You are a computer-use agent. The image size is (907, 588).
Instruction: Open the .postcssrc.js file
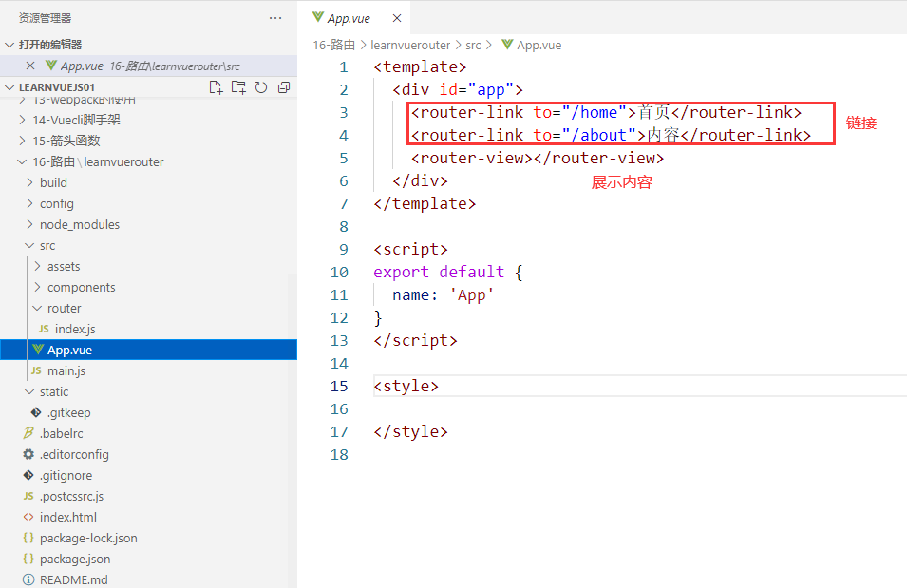(x=149, y=496)
